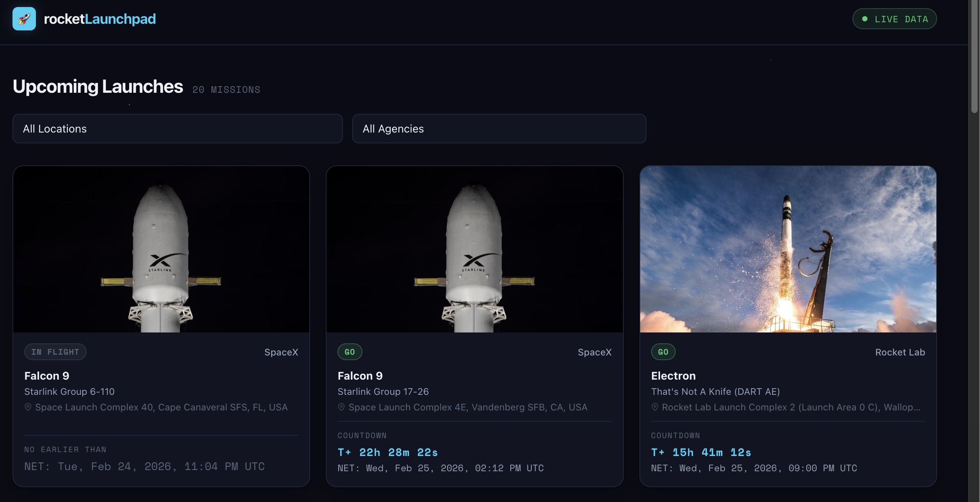Click the truncated Wallops launch site text
The width and height of the screenshot is (980, 502).
788,407
